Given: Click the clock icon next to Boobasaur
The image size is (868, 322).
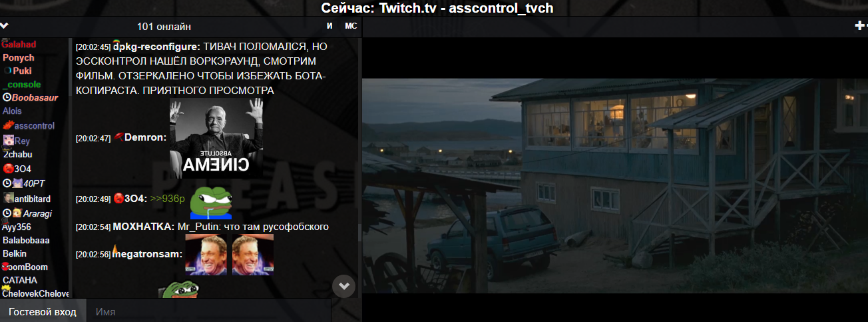Looking at the screenshot, I should tap(7, 97).
